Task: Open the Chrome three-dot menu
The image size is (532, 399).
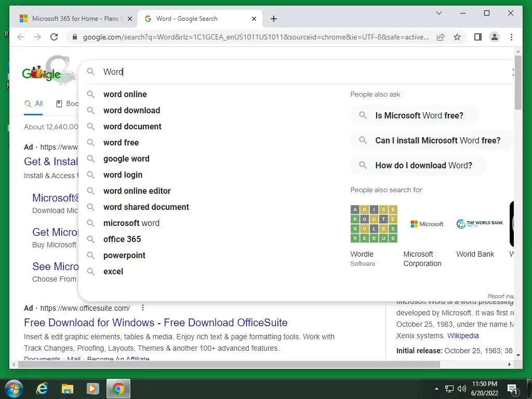Action: 511,37
